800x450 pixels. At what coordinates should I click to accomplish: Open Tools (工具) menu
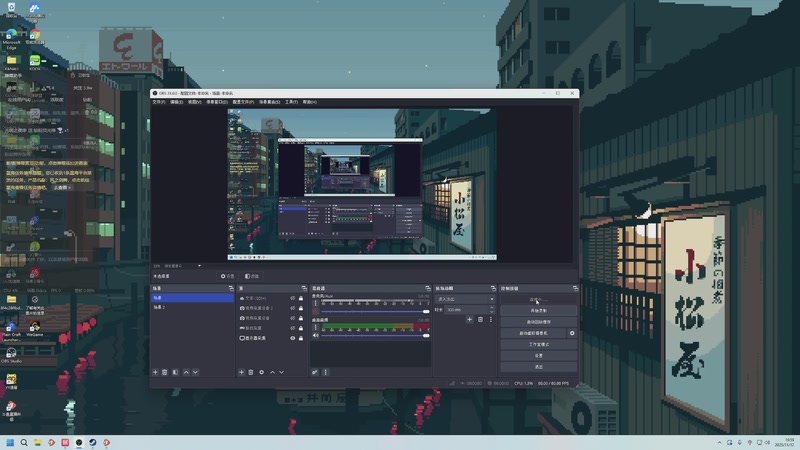[x=291, y=102]
